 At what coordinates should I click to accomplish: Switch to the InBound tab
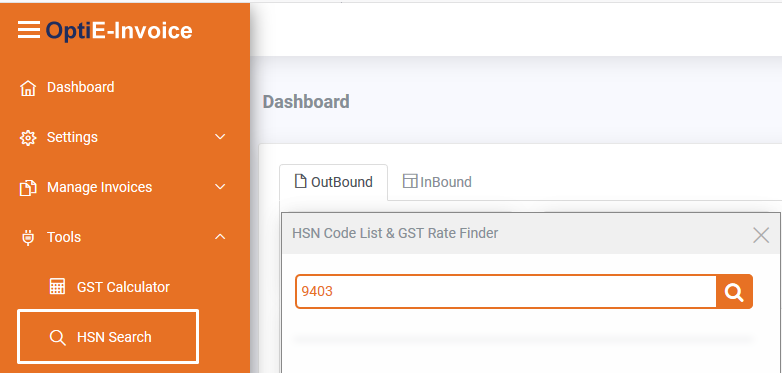(437, 182)
